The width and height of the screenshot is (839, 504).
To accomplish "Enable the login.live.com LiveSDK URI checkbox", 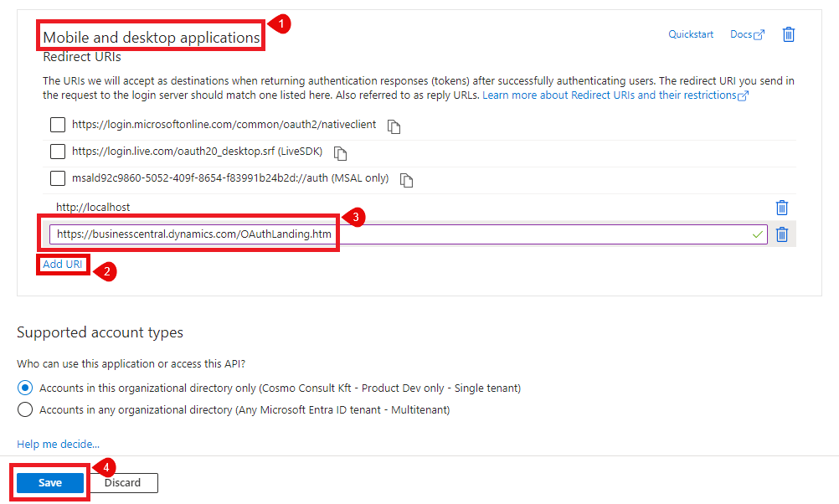I will pos(58,152).
